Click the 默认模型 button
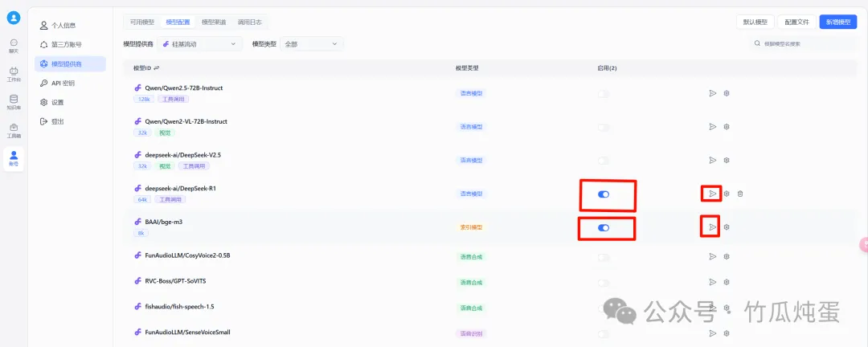 755,22
